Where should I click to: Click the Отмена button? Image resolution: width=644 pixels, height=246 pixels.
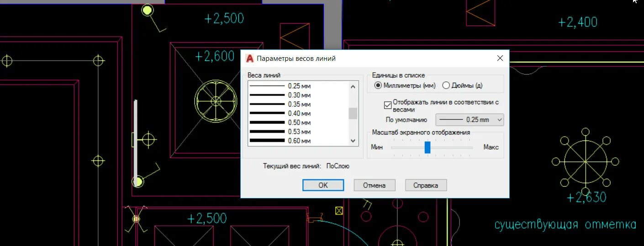374,185
